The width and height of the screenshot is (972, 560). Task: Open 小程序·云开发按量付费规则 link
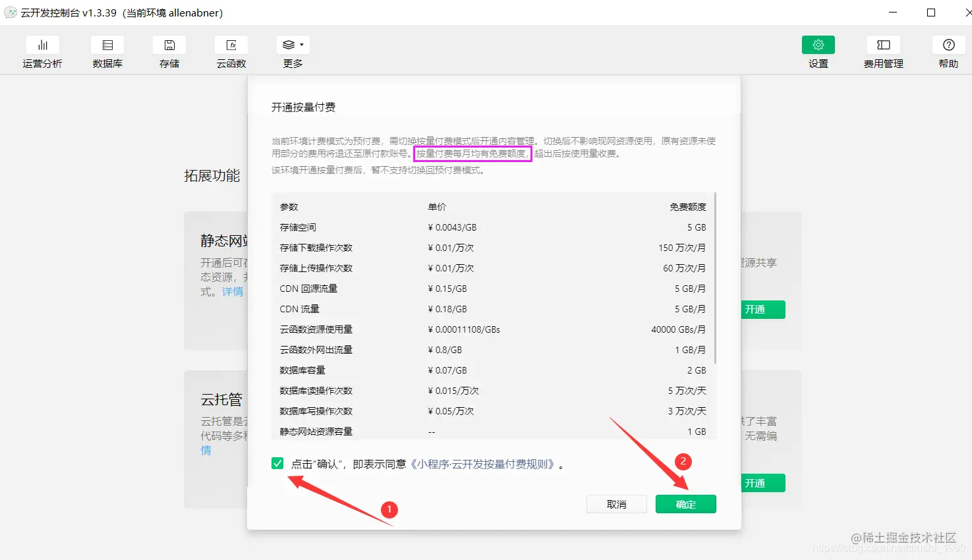[x=482, y=464]
